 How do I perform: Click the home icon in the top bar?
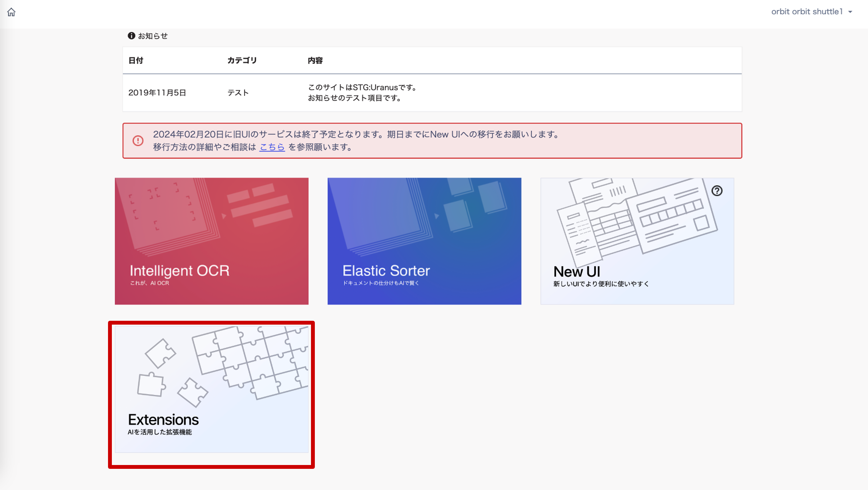click(x=12, y=12)
